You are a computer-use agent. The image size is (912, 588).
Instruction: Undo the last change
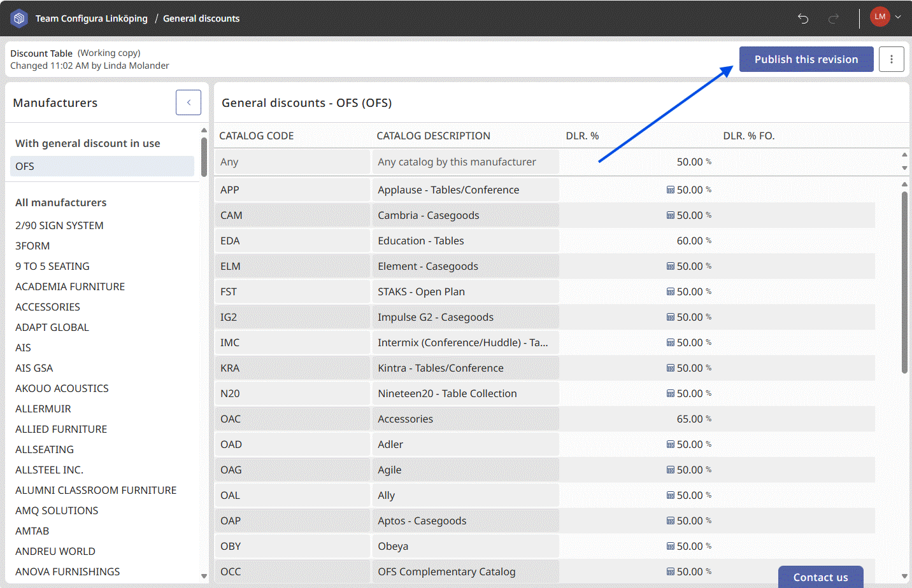pos(803,18)
